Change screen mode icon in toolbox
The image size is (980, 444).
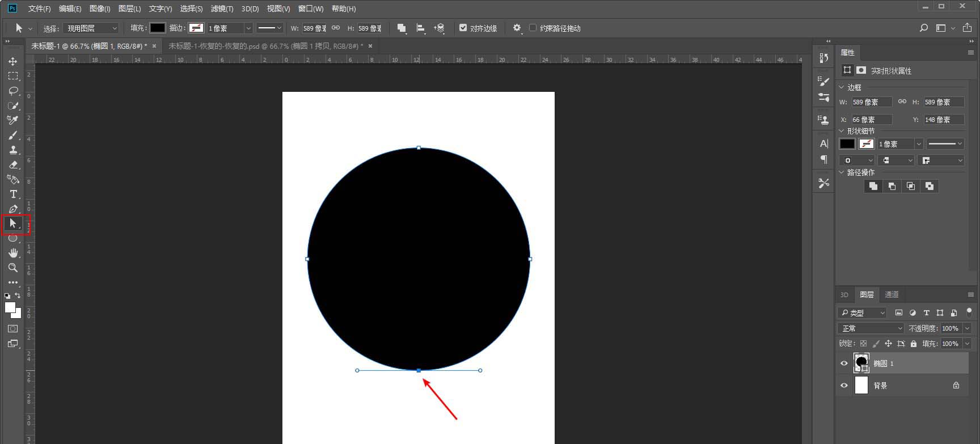coord(12,344)
